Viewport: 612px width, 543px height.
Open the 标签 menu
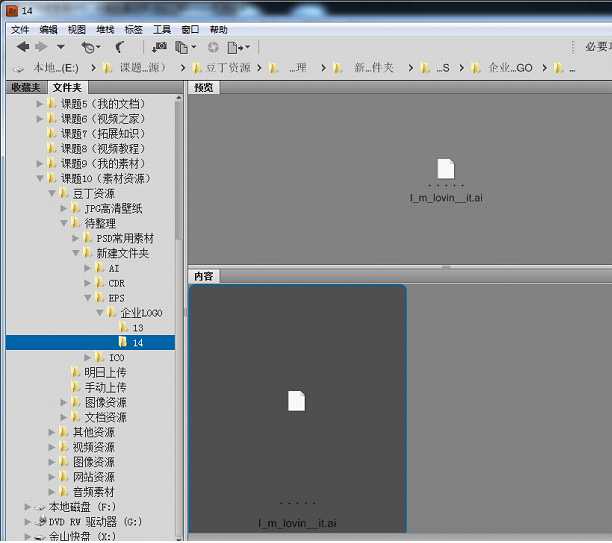point(133,30)
